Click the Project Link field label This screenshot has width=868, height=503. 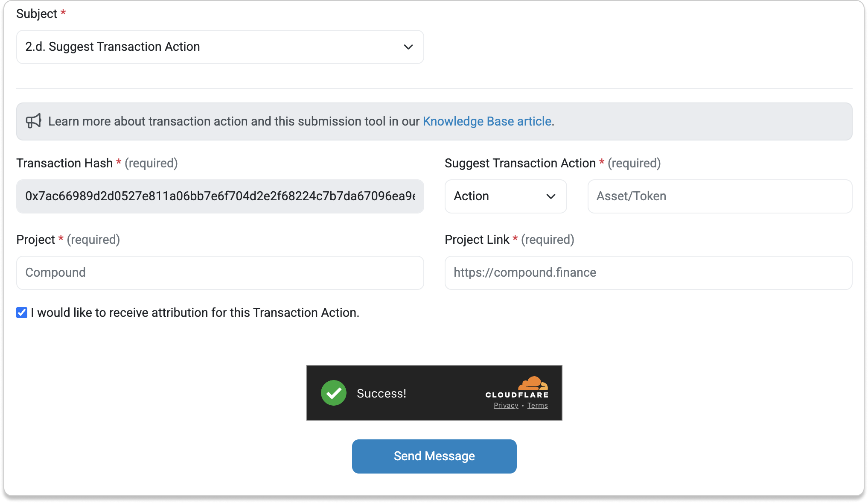477,240
